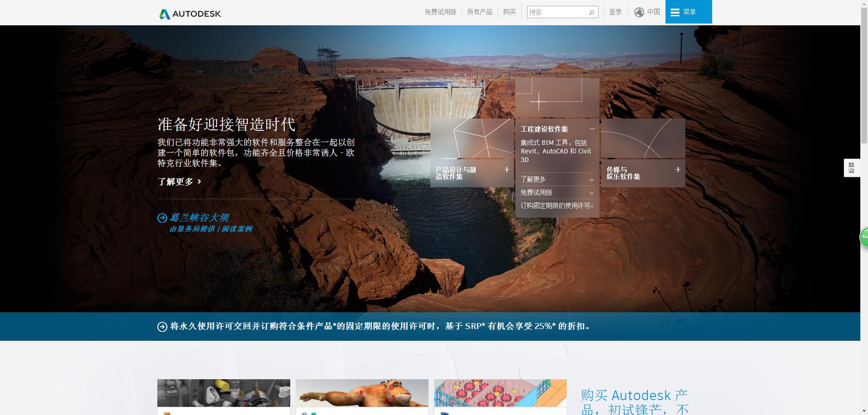The width and height of the screenshot is (868, 415).
Task: Collapse the 工程建设软件集 panel
Action: tap(592, 129)
